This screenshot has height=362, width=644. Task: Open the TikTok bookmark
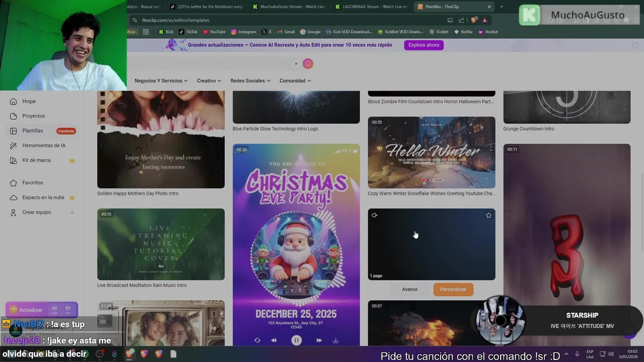coord(188,32)
